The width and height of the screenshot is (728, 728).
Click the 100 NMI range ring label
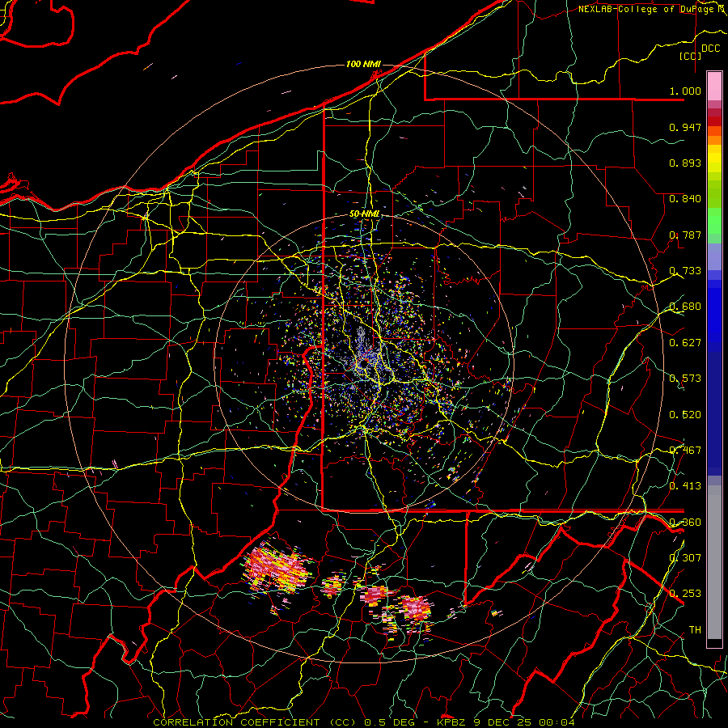pyautogui.click(x=363, y=64)
